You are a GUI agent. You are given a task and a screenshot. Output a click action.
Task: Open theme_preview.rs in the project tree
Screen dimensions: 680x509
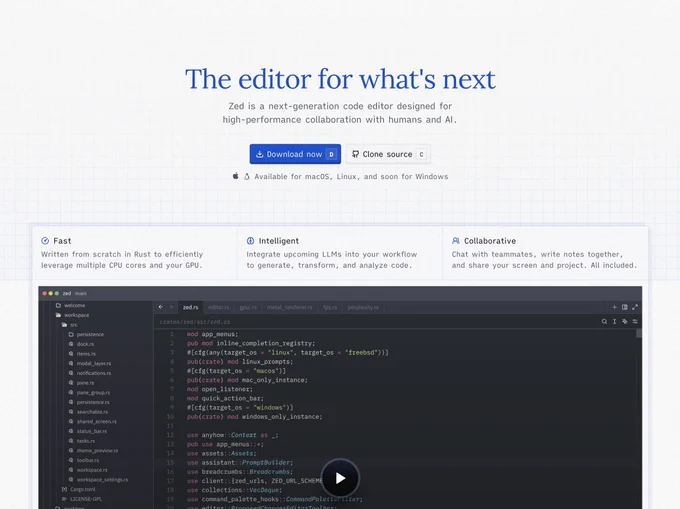click(97, 450)
